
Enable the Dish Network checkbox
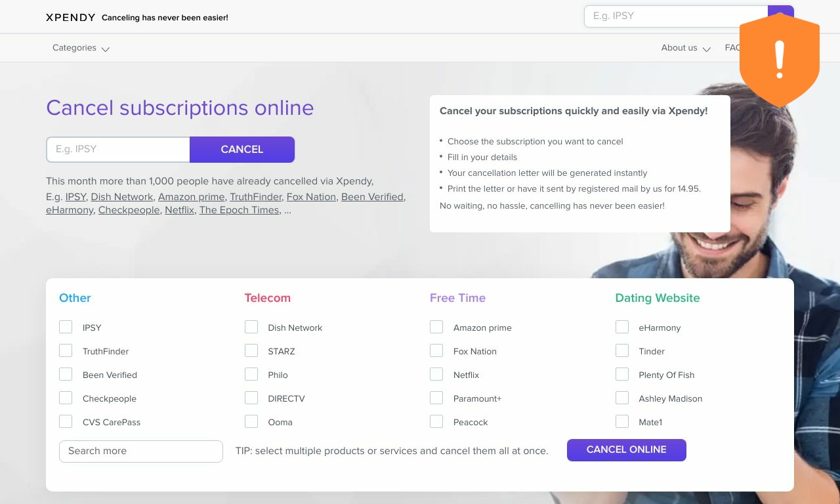pyautogui.click(x=251, y=327)
